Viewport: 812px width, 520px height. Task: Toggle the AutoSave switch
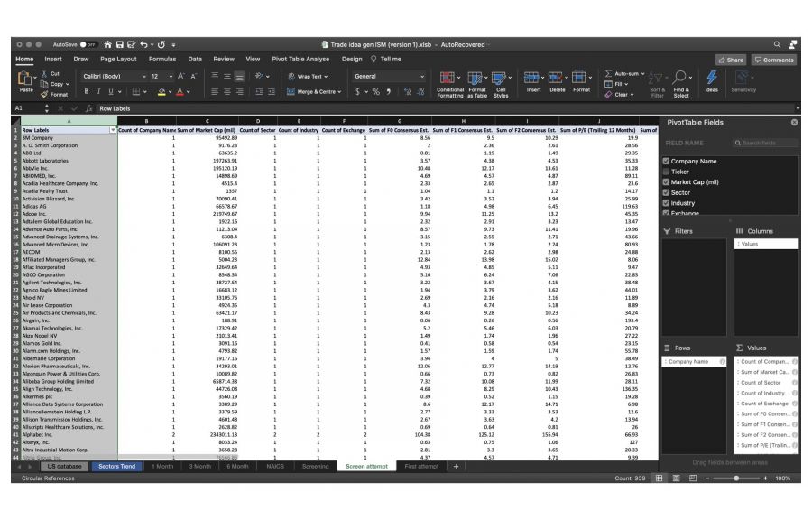click(88, 44)
